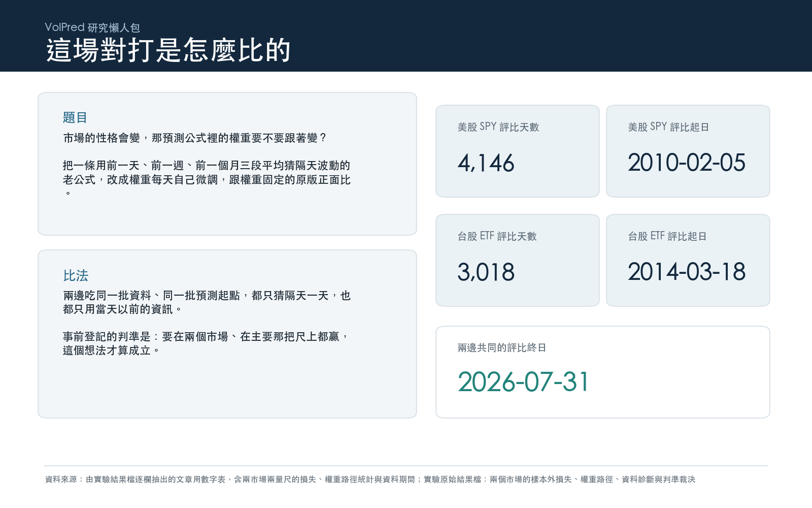
Task: Click the 美股 SPY 評比起日 label
Action: click(x=668, y=127)
